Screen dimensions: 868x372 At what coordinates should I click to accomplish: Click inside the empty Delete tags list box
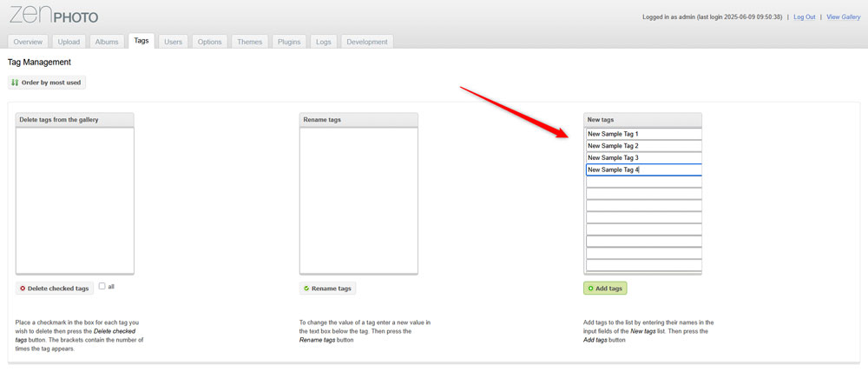(75, 200)
